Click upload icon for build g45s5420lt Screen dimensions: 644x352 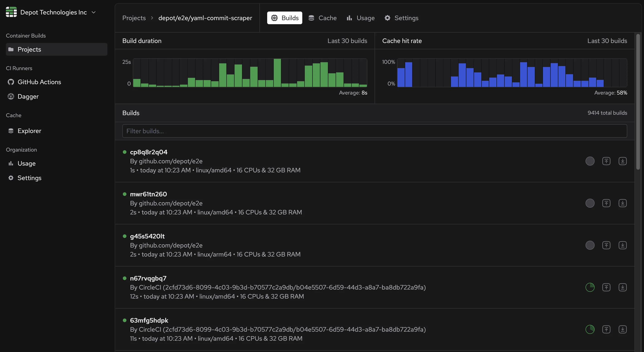coord(606,245)
